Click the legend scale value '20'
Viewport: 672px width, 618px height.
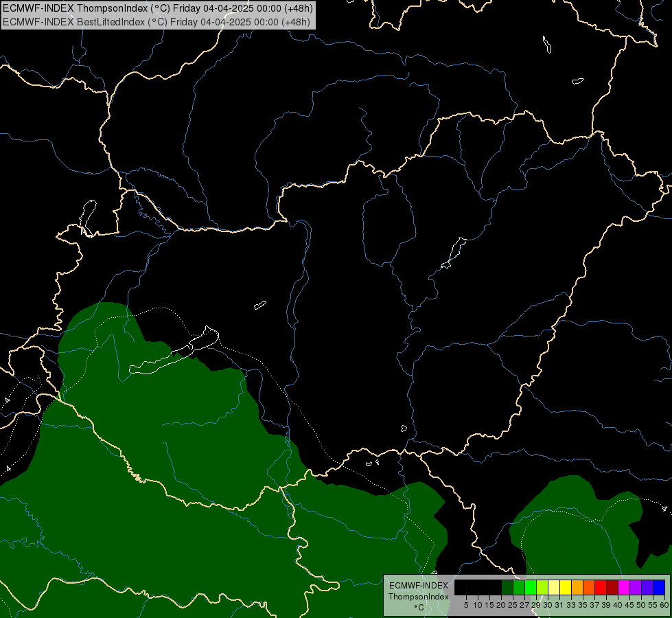[x=501, y=605]
